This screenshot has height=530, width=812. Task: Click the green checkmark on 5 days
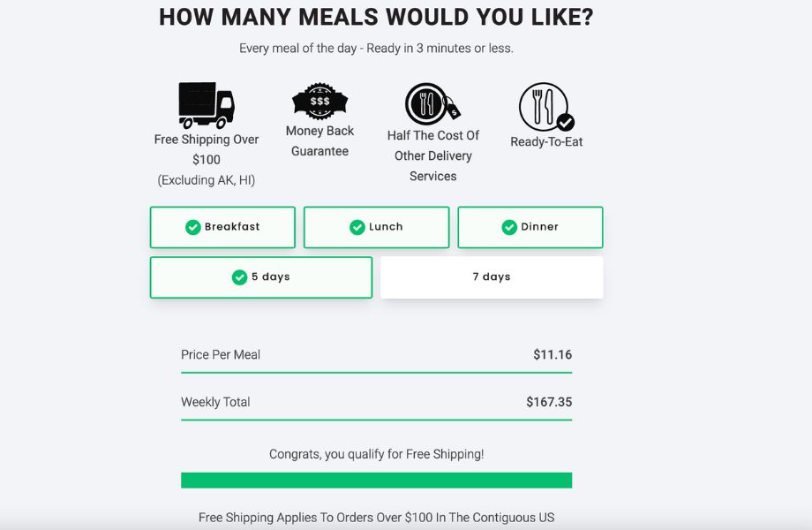239,277
